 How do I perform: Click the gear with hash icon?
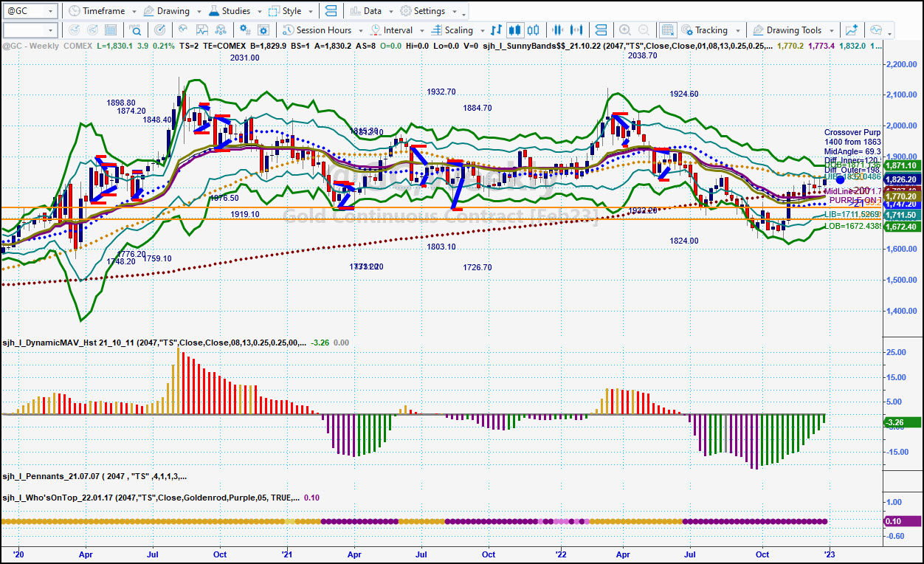point(246,30)
